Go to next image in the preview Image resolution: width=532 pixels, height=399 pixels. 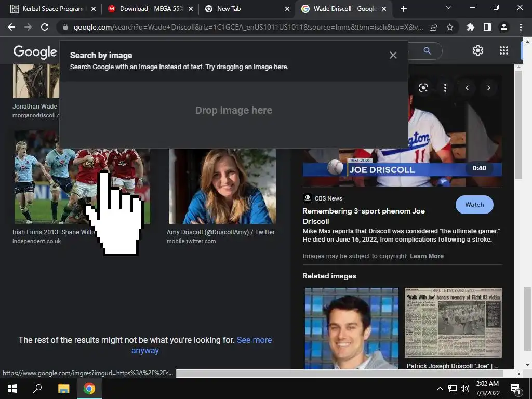pyautogui.click(x=488, y=88)
